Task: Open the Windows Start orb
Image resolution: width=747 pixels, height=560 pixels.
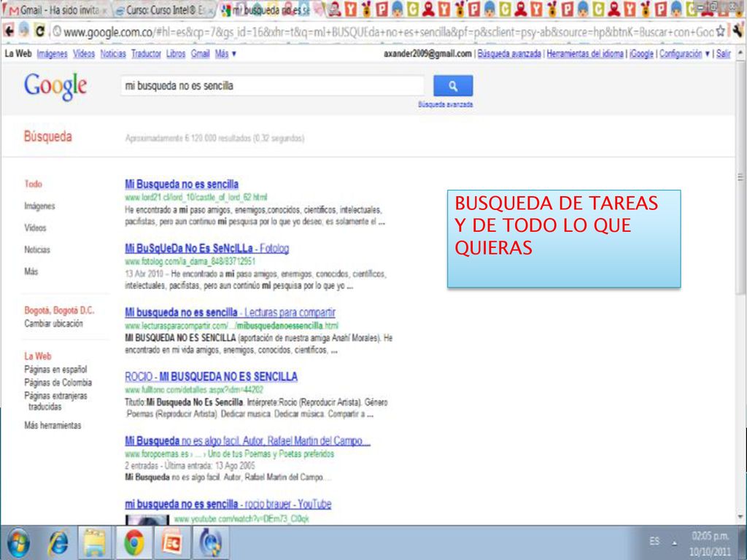Action: coord(18,542)
